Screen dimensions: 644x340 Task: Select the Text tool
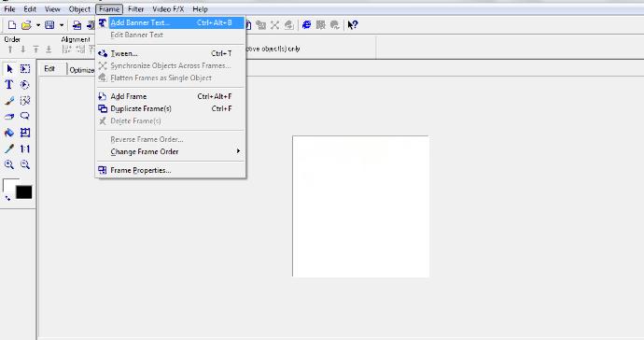(8, 84)
